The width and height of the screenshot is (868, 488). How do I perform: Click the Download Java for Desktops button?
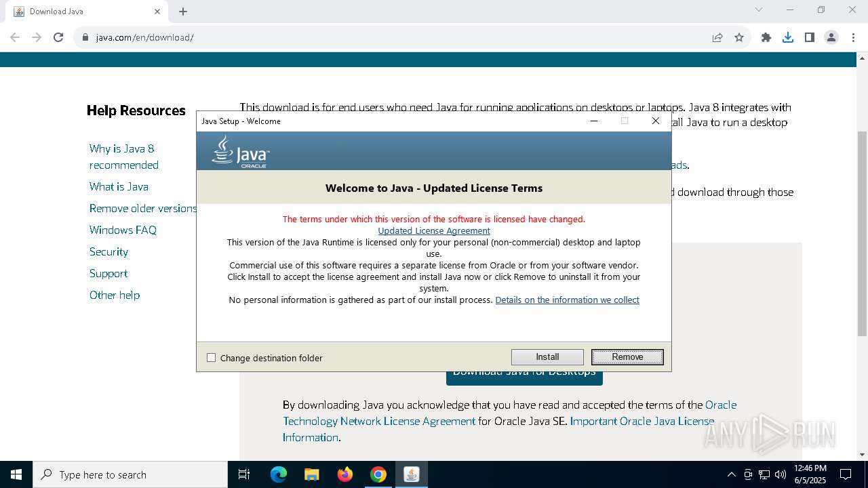coord(524,378)
